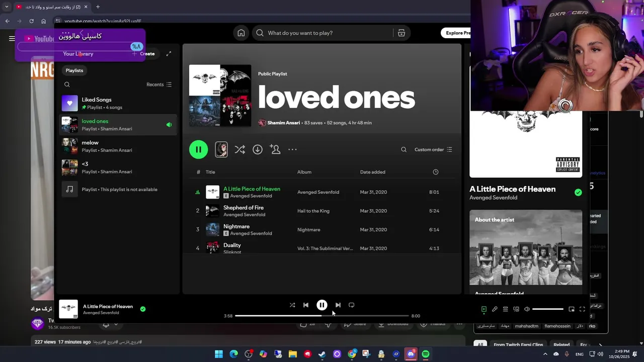Pause playback in the bottom player bar
The image size is (644, 362).
(x=322, y=305)
